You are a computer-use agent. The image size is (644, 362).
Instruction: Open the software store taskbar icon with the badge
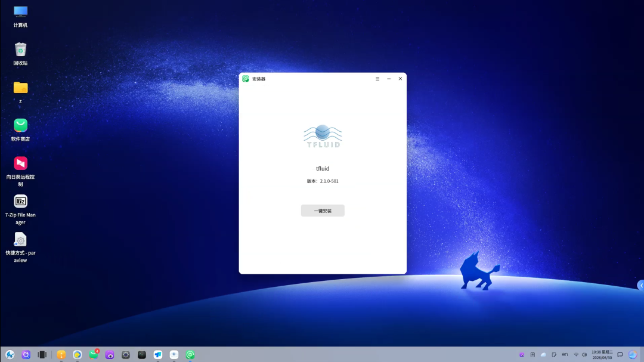[x=94, y=354]
